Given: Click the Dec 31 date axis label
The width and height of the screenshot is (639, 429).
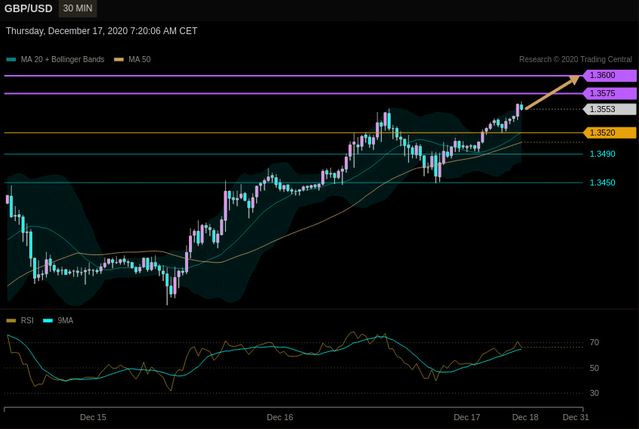Looking at the screenshot, I should pos(575,418).
